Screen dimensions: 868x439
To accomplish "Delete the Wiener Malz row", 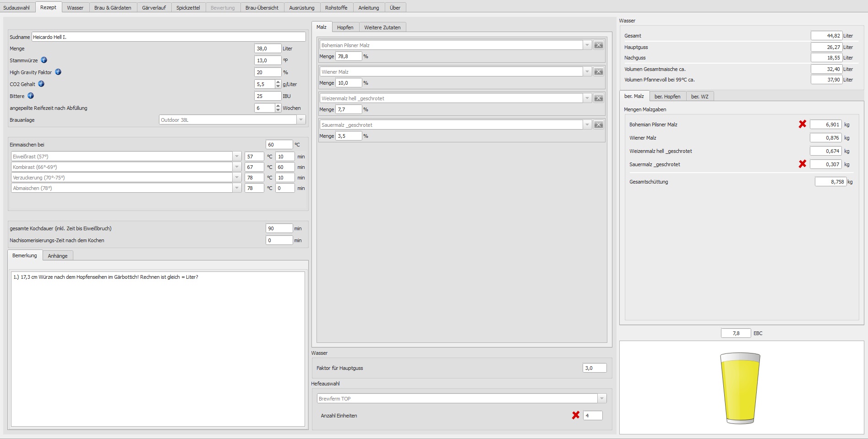I will click(598, 72).
